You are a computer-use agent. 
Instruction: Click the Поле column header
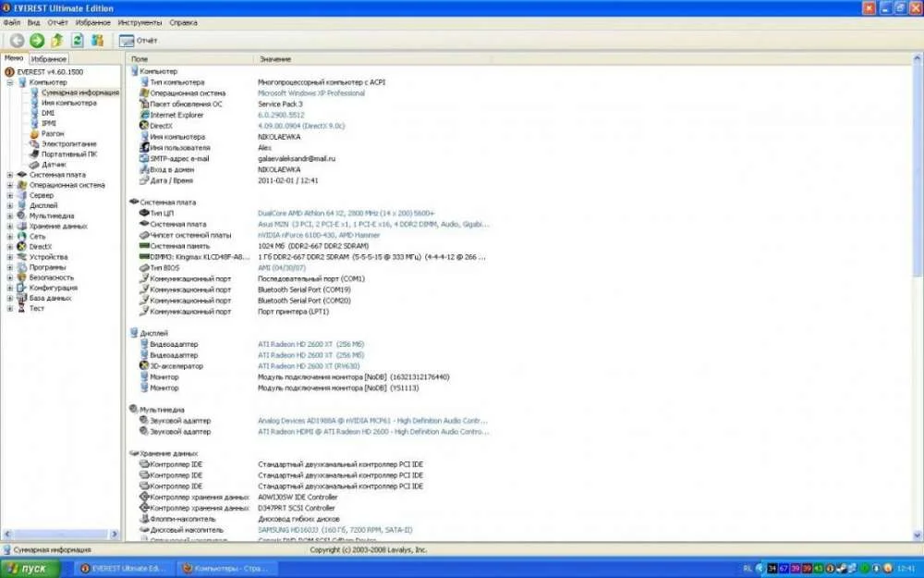coord(190,59)
